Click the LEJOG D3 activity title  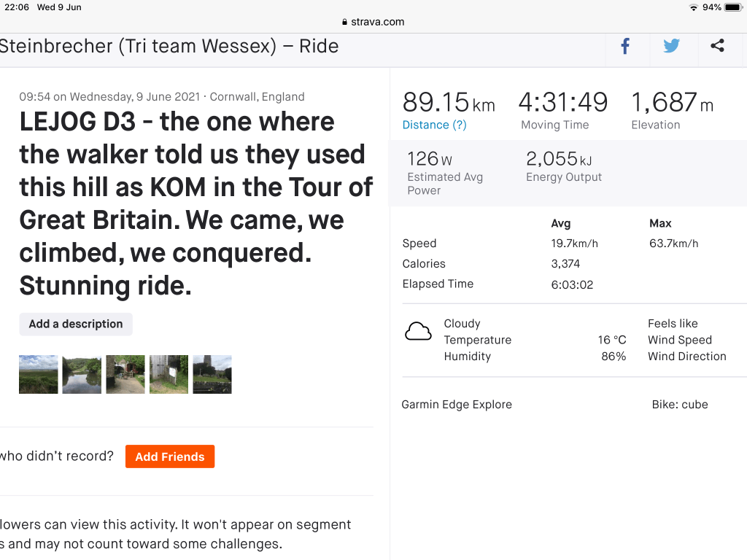pyautogui.click(x=196, y=203)
